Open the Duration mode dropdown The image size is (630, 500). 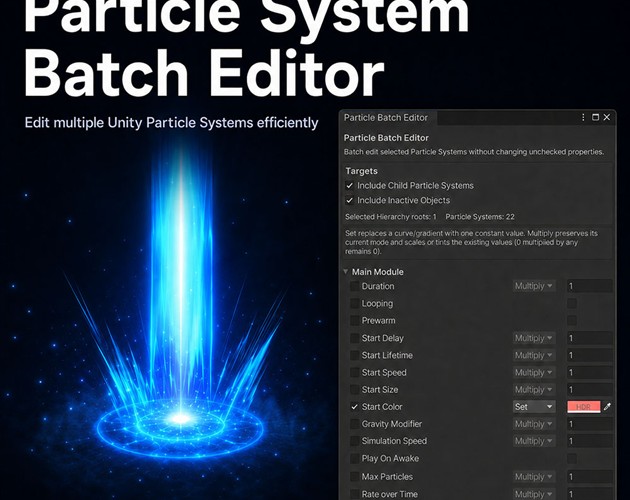pyautogui.click(x=534, y=286)
